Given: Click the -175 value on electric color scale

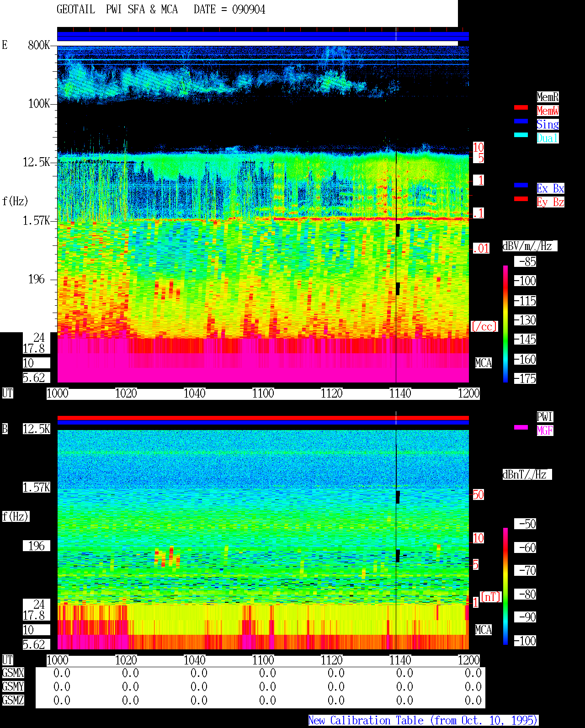Looking at the screenshot, I should [x=526, y=378].
